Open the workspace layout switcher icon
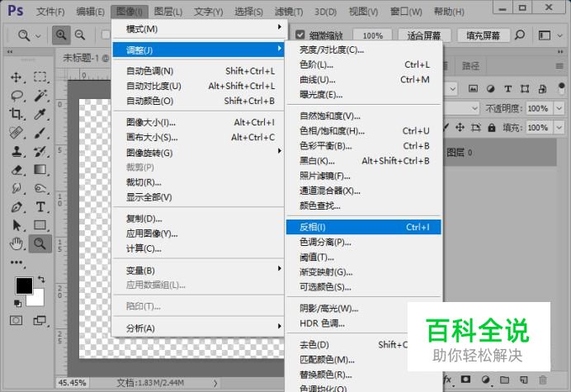Screen dimensions: 571x392 (x=544, y=35)
